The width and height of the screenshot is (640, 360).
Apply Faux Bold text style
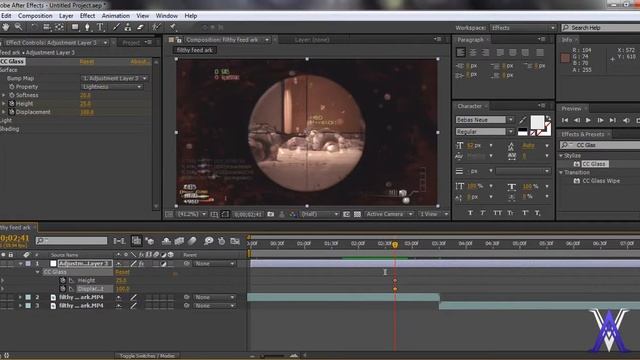[x=470, y=213]
